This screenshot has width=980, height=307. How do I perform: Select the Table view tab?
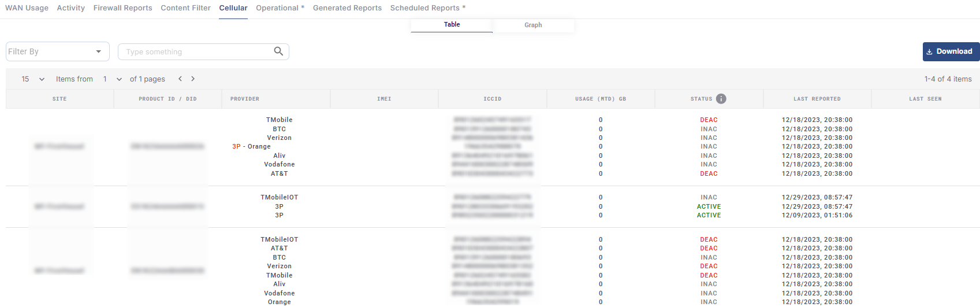[x=452, y=24]
